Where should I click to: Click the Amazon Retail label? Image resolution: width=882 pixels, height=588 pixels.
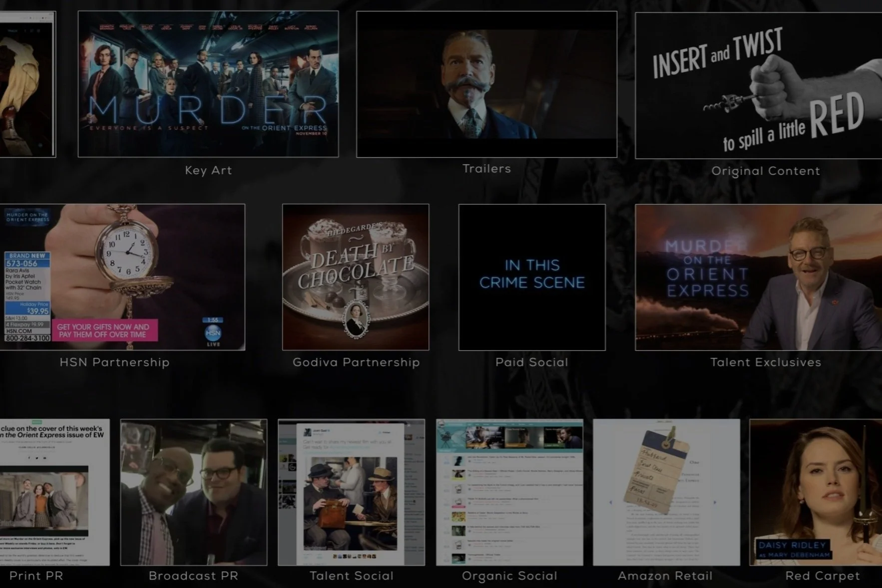pyautogui.click(x=665, y=576)
